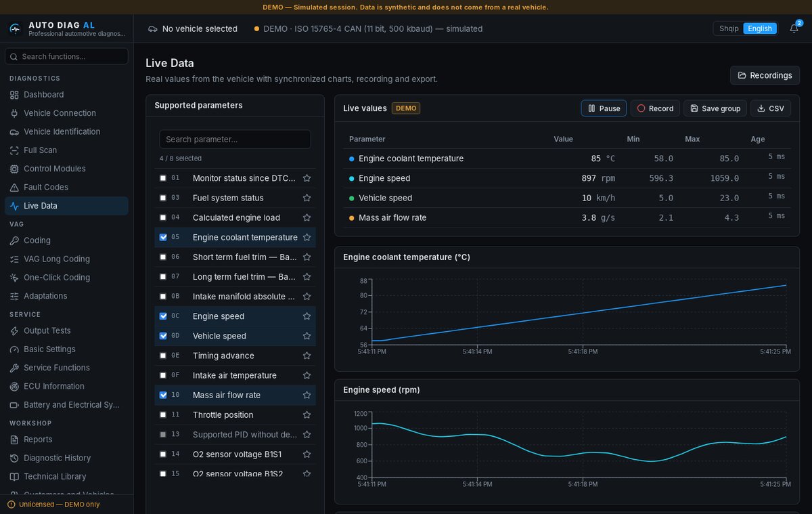Star the Timing advance parameter

(x=307, y=356)
